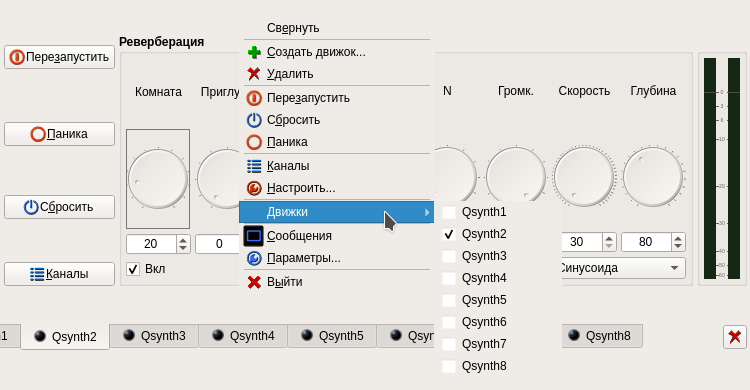Increase the Комната value with up arrow

pyautogui.click(x=183, y=239)
